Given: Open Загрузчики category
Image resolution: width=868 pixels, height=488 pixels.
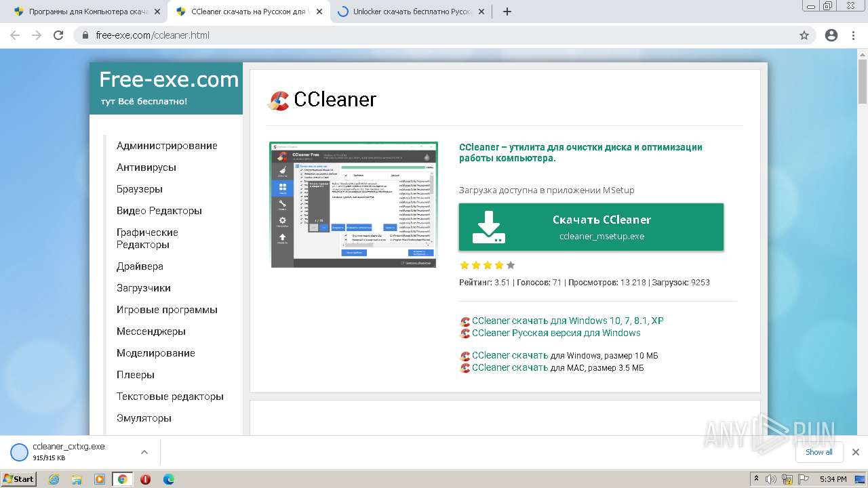Looking at the screenshot, I should click(144, 288).
